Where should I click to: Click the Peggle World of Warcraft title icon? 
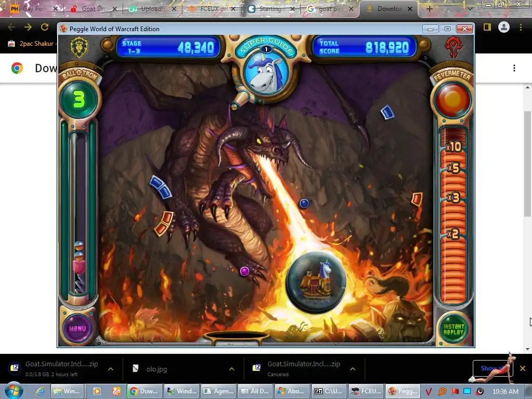tap(63, 29)
